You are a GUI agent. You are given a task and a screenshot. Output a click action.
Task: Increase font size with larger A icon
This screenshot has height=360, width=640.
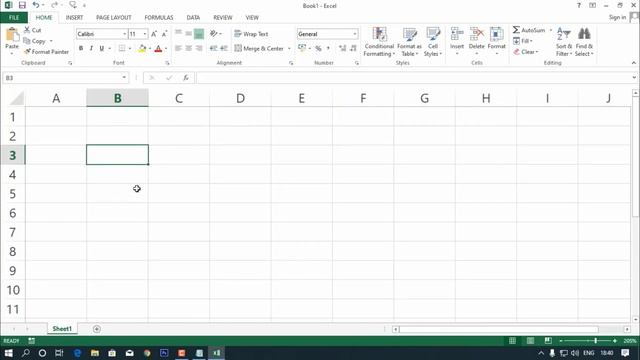click(x=154, y=34)
